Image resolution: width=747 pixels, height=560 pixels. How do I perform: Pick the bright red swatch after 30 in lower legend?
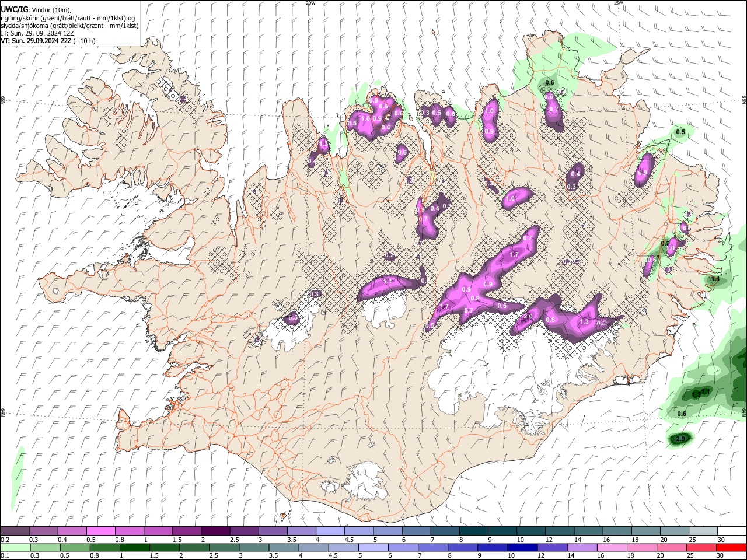pyautogui.click(x=731, y=547)
